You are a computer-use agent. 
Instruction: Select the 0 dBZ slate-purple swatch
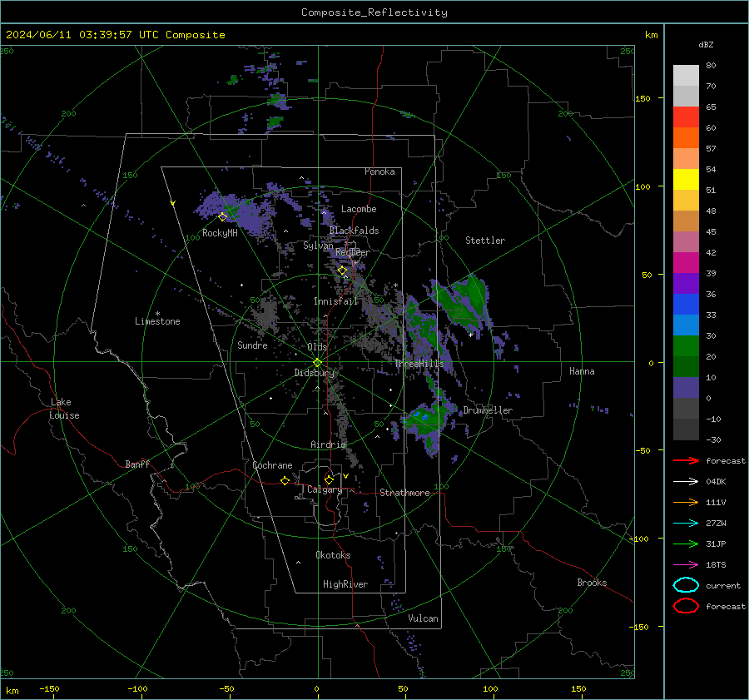click(x=686, y=388)
